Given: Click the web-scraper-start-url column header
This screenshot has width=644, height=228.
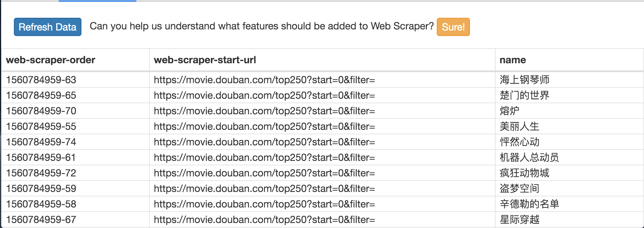Looking at the screenshot, I should [205, 60].
